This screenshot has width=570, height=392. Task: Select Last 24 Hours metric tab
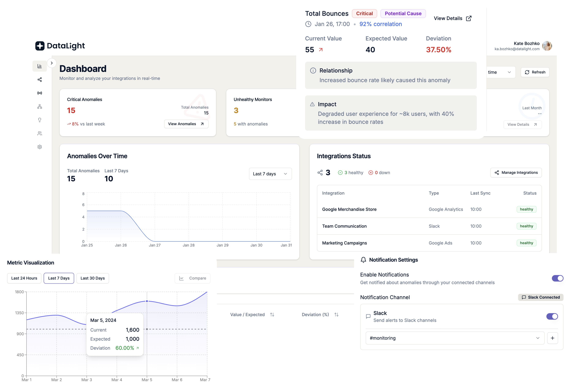pos(24,278)
